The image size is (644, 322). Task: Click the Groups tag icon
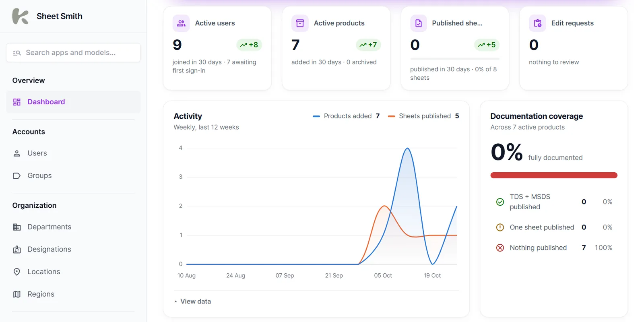[x=17, y=176]
